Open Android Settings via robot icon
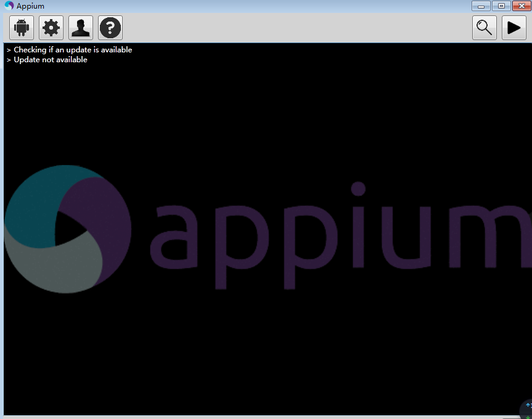Viewport: 532px width, 419px height. 22,28
